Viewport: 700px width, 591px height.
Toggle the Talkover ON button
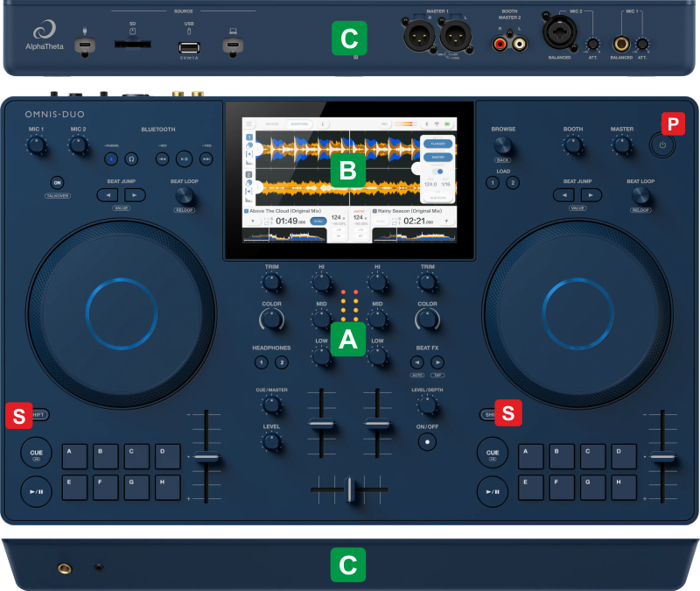[x=58, y=182]
